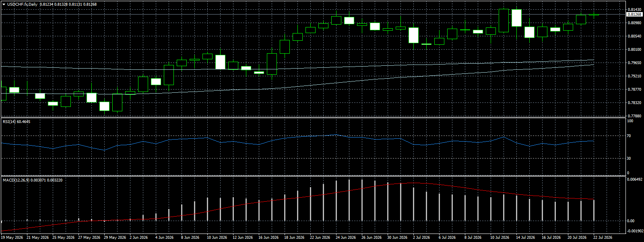Click the RSI overbought level 70 label

click(x=629, y=136)
